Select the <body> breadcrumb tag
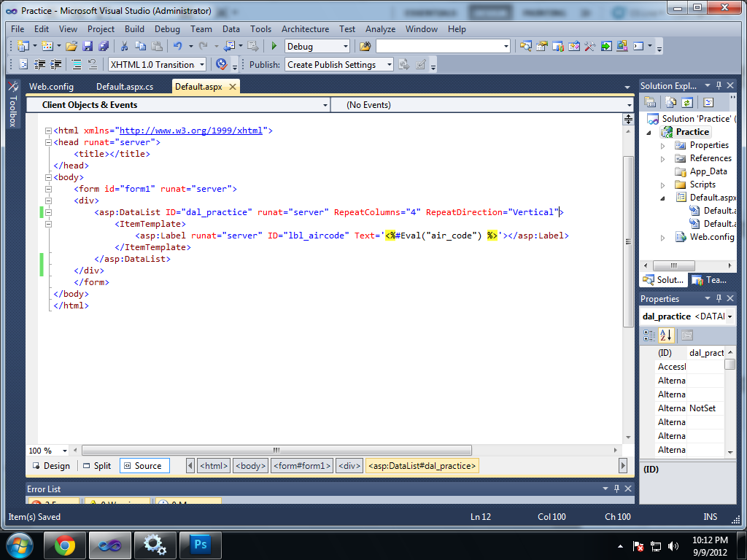The image size is (747, 560). 251,466
